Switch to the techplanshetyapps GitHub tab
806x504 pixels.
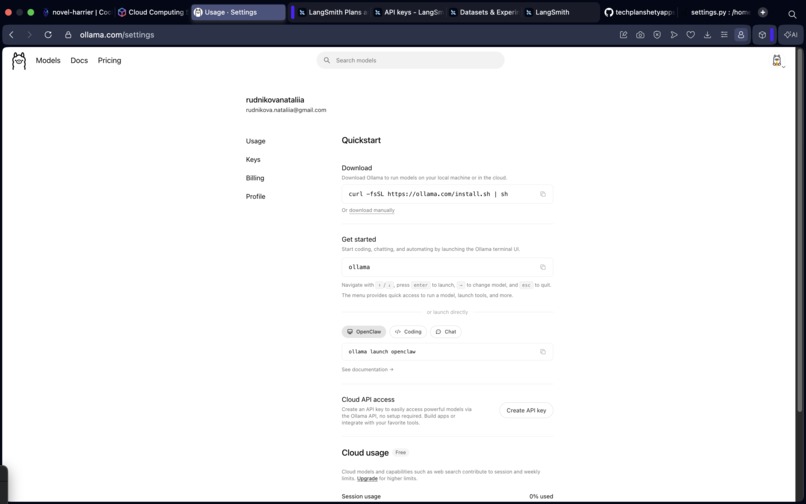click(x=639, y=12)
